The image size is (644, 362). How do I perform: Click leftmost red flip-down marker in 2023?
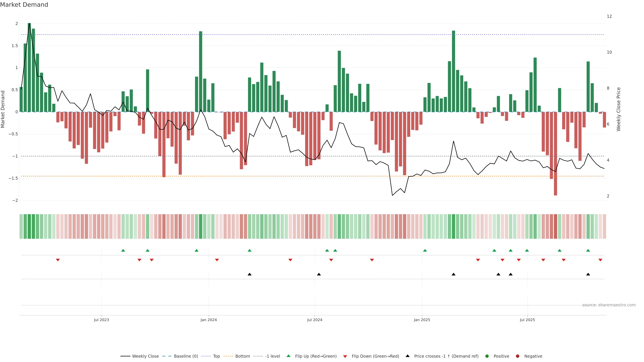[x=58, y=260]
